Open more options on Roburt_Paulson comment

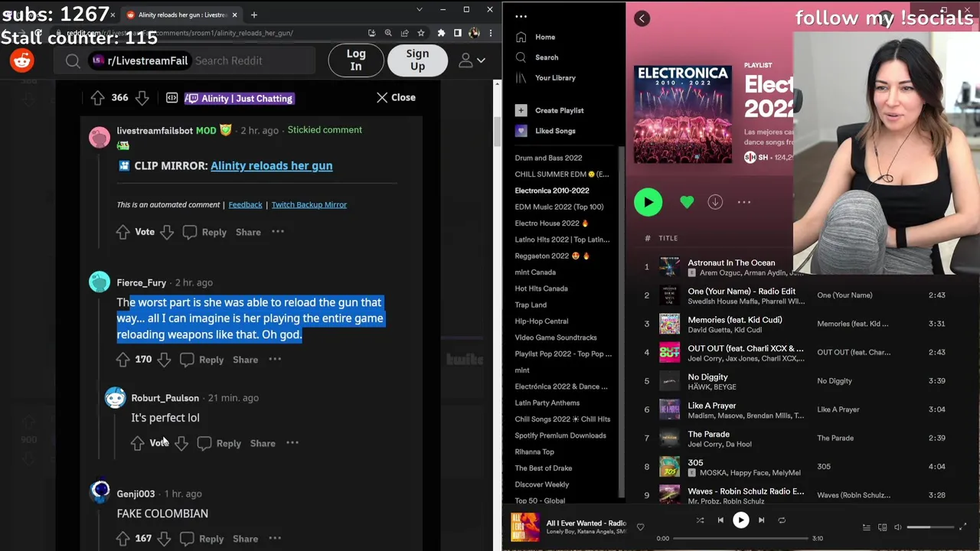click(292, 442)
